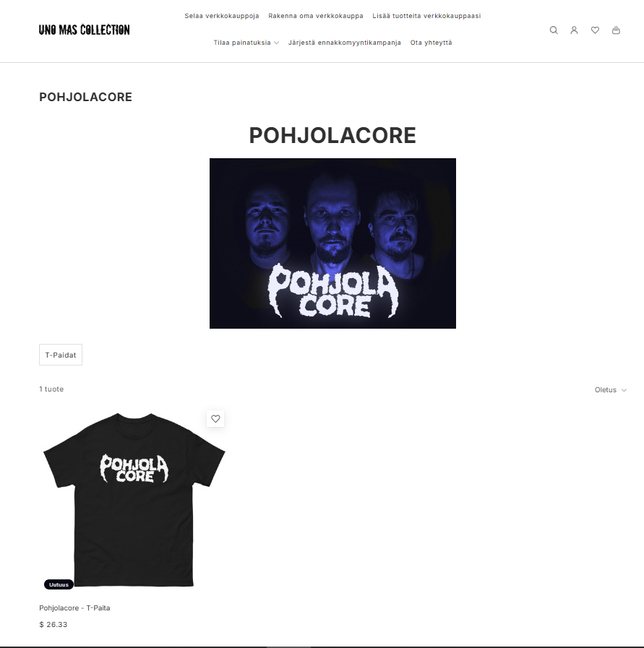Click the Uutuus badge on the shirt

(x=59, y=584)
